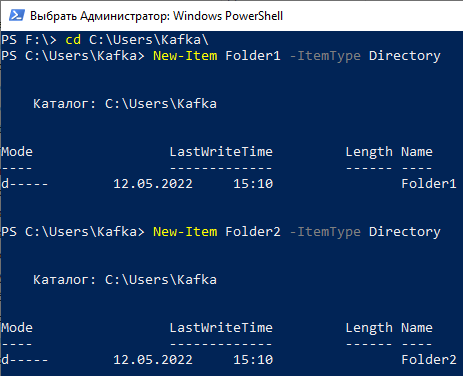The height and width of the screenshot is (376, 463).
Task: Click the yellow 'cd' command text
Action: click(73, 40)
